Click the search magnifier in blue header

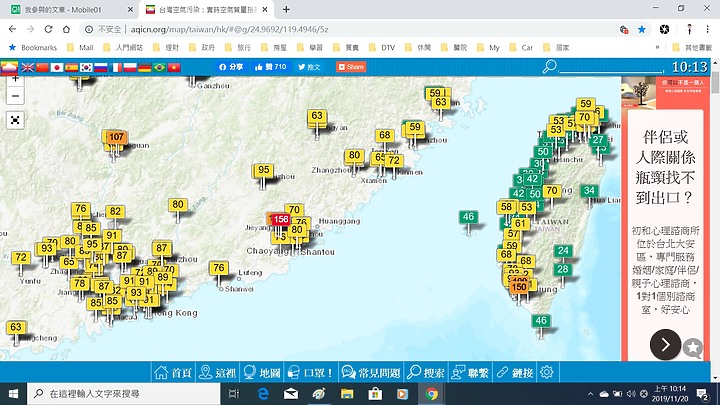549,67
